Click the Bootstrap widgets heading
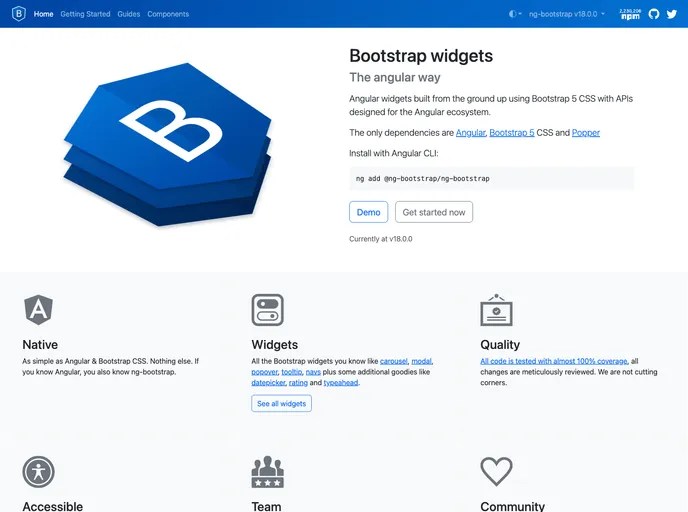 (421, 56)
